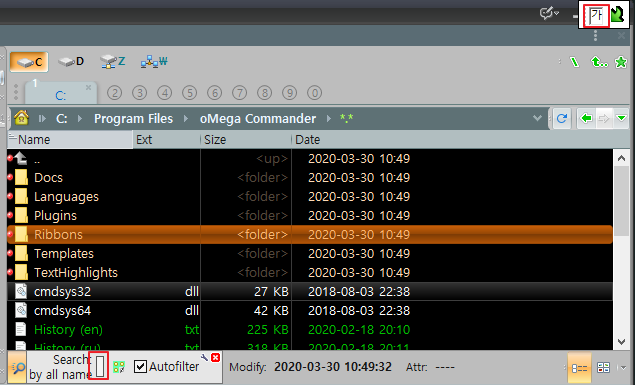Select drive C button
Image resolution: width=635 pixels, height=385 pixels.
pyautogui.click(x=29, y=62)
